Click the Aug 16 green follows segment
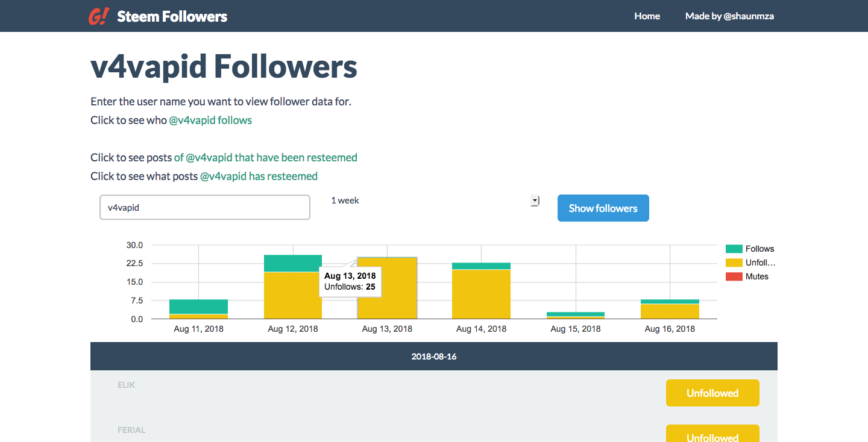 point(670,302)
